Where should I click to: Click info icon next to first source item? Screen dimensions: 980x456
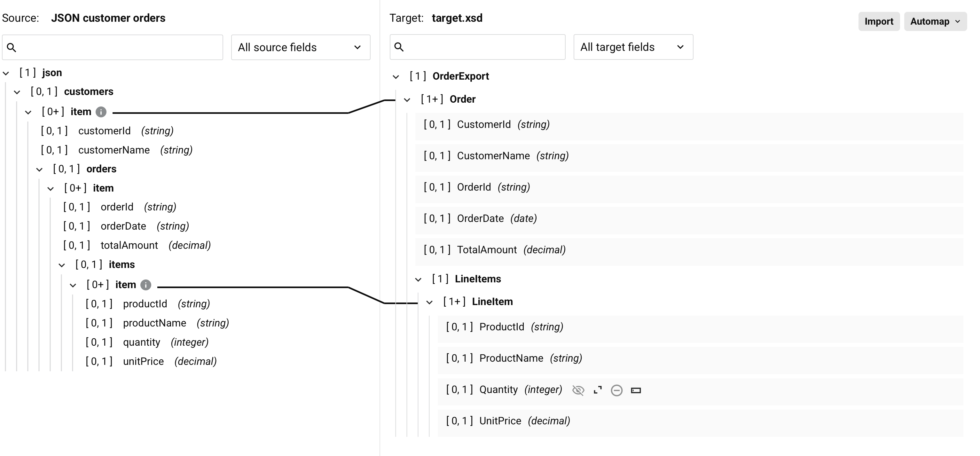[x=100, y=112]
